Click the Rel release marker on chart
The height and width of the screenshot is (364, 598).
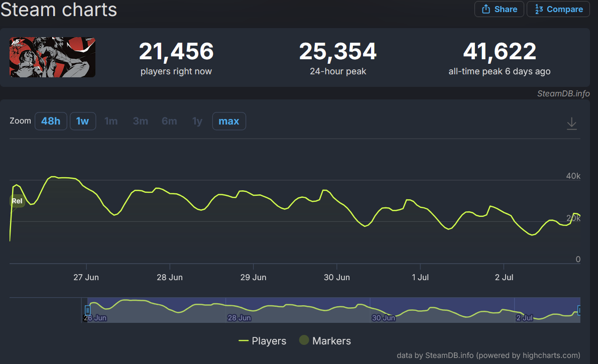tap(17, 201)
